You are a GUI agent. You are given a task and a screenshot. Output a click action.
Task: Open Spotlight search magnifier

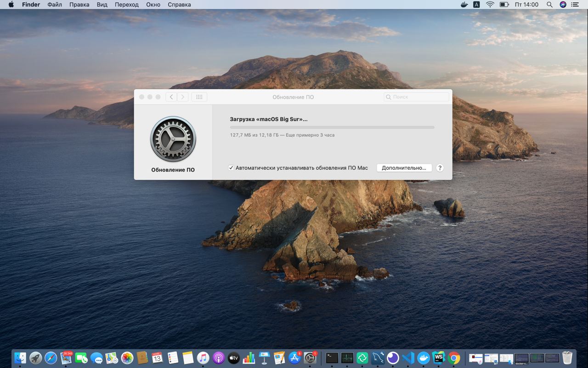point(549,5)
